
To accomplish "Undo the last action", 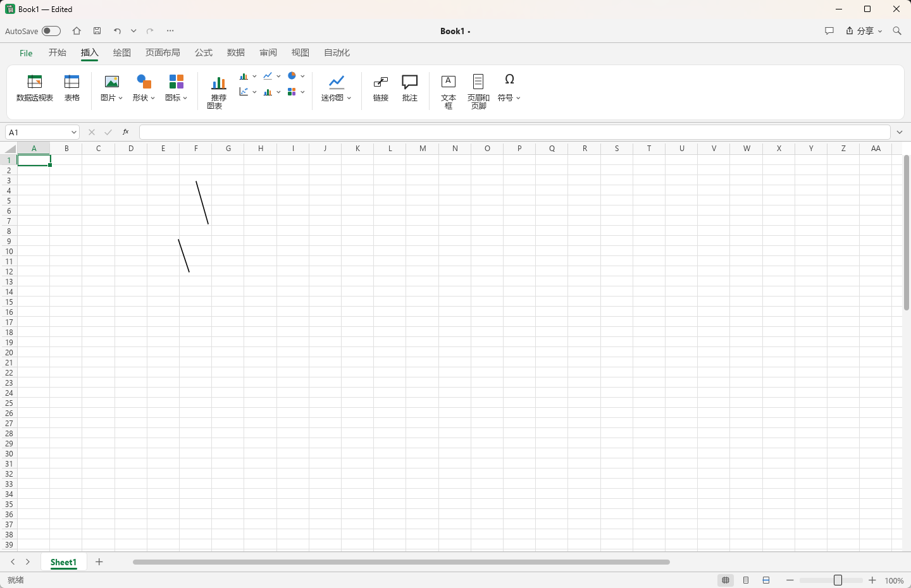I will (117, 31).
